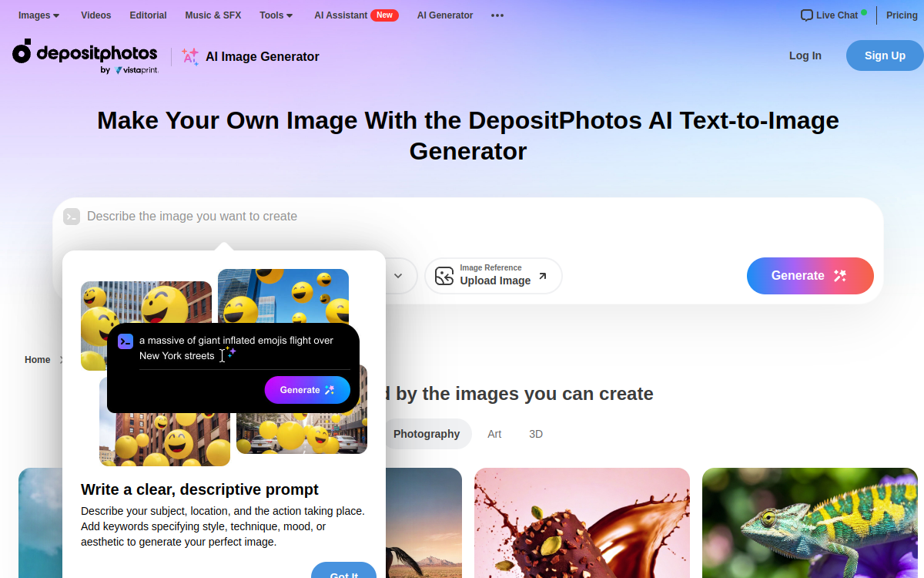Screen dimensions: 924x578
Task: Expand the Tools dropdown menu
Action: [x=276, y=15]
